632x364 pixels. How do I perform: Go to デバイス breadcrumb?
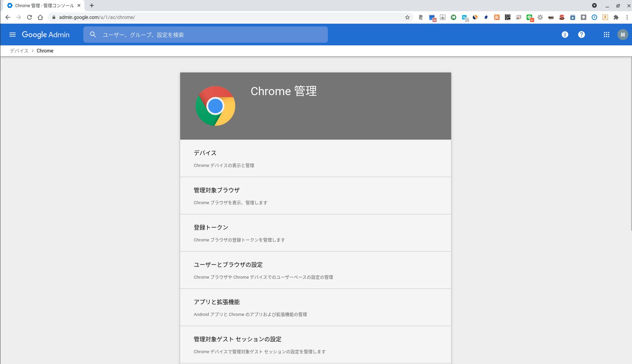point(19,51)
